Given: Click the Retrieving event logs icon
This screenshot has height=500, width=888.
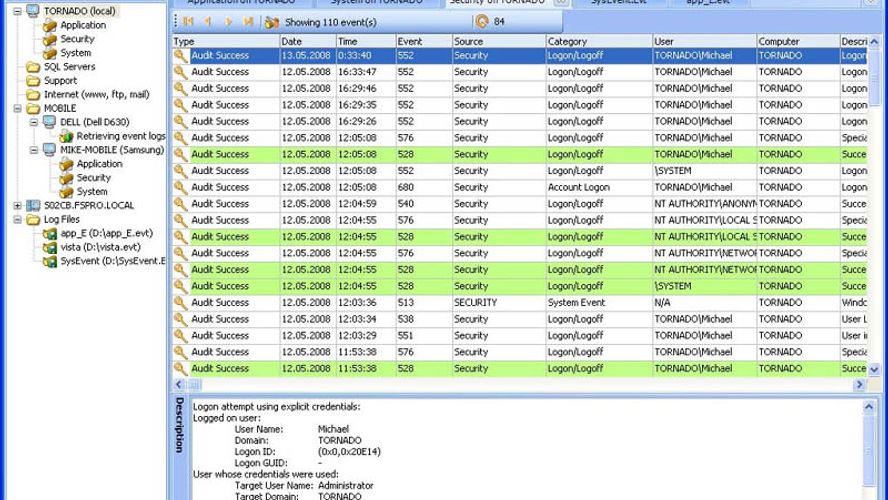Looking at the screenshot, I should tap(66, 136).
